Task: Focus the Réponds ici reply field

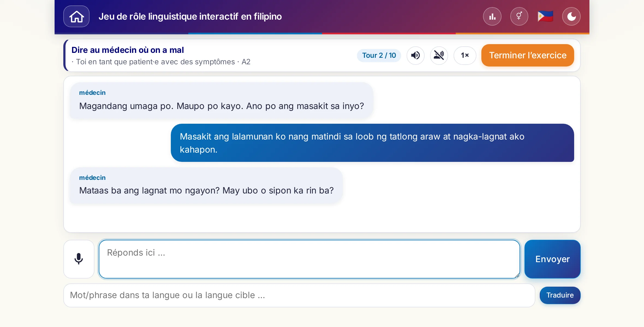Action: pos(309,259)
